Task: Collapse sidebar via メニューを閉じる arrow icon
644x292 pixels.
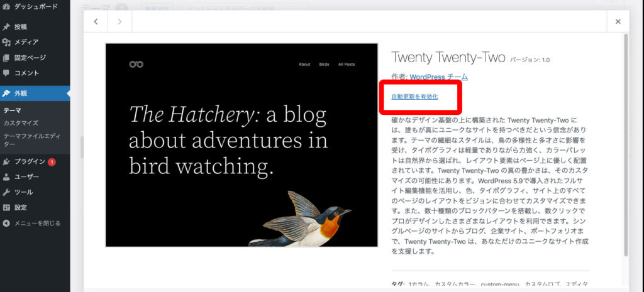Action: [x=6, y=224]
